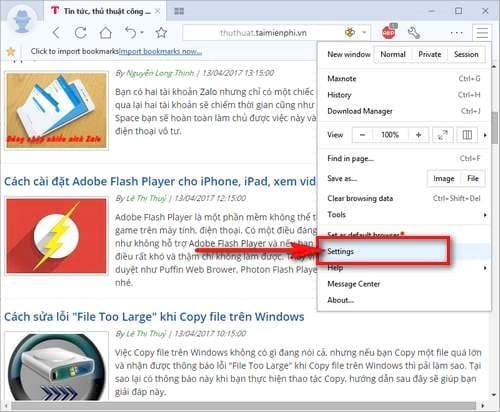Save page as File
The height and width of the screenshot is (412, 500).
473,179
